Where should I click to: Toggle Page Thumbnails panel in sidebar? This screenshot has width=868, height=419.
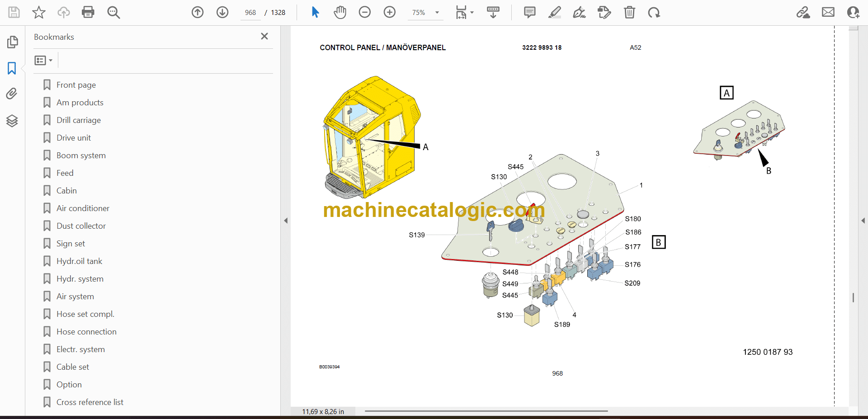point(12,42)
